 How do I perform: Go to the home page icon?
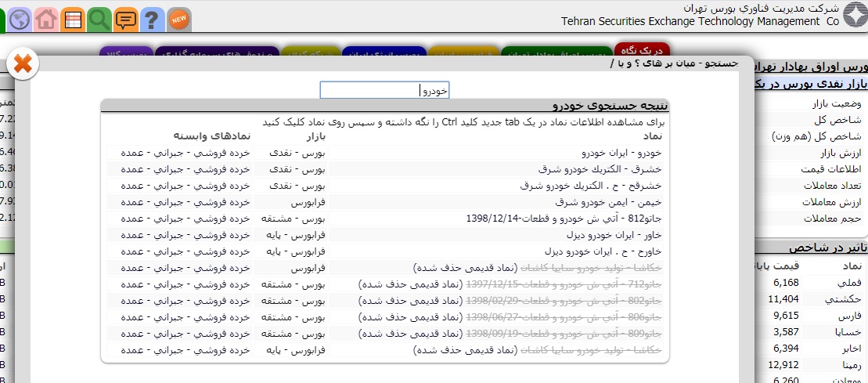coord(46,20)
